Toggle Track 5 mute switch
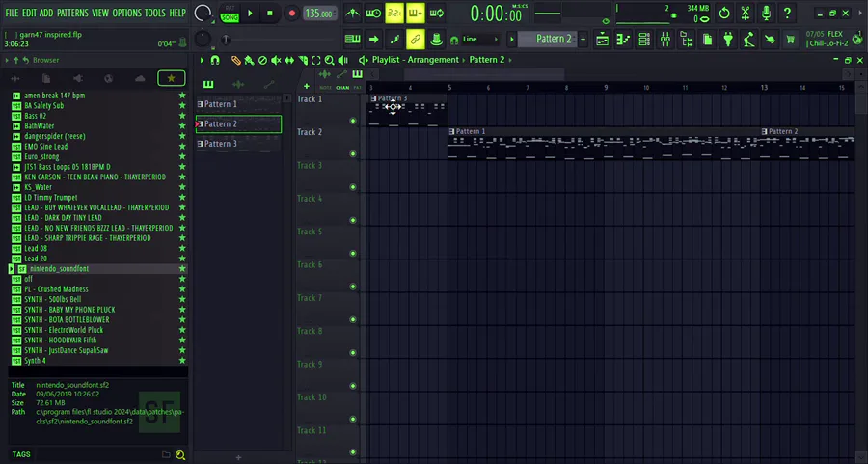 (x=353, y=254)
